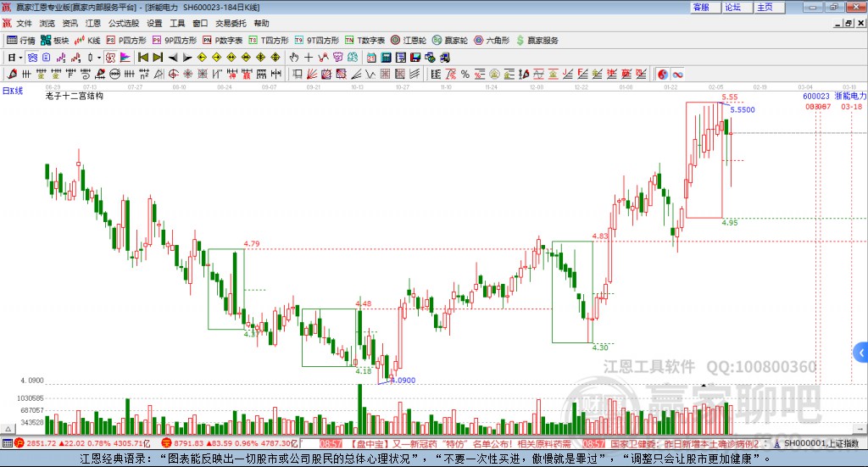Click the red floppy-disk save icon

[415, 58]
